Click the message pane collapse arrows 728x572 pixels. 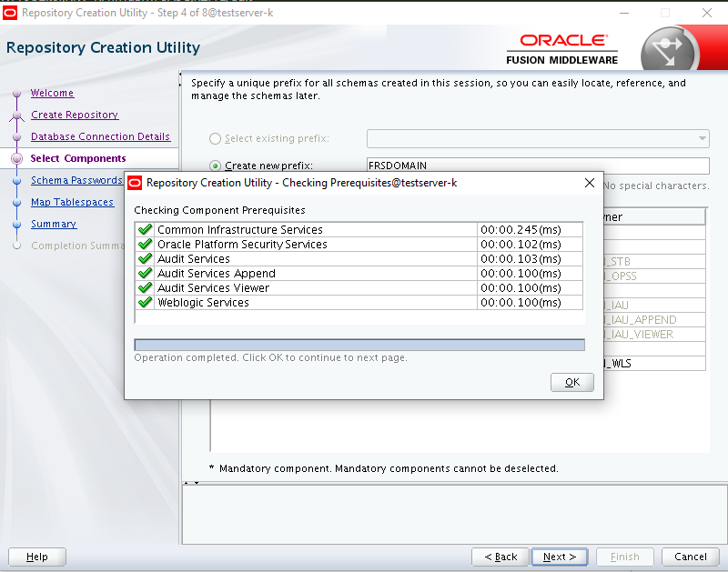(x=191, y=483)
